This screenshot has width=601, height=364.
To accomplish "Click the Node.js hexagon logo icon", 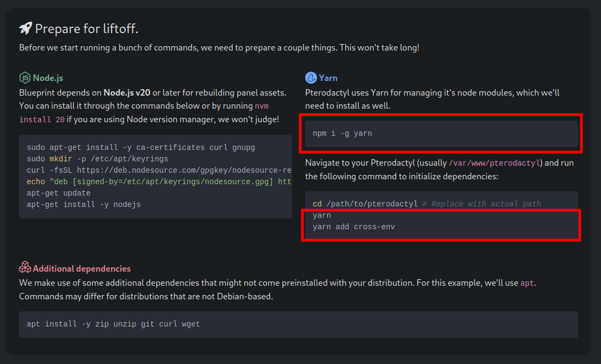I will click(x=24, y=78).
